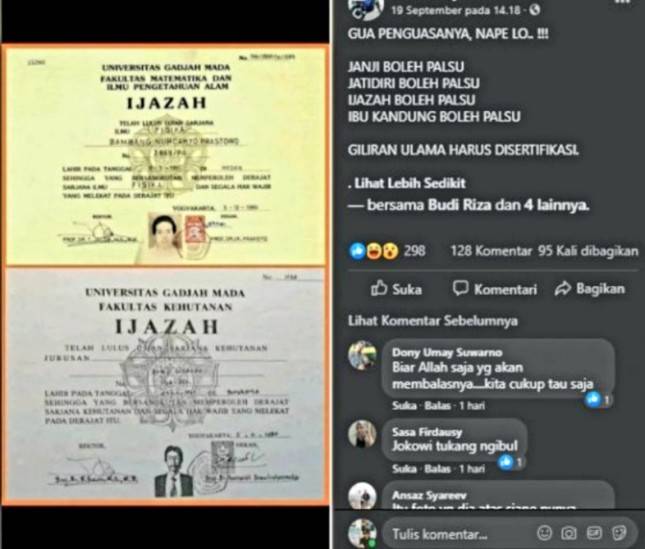This screenshot has width=645, height=549.
Task: Open the post author's profile picture
Action: pos(365,7)
